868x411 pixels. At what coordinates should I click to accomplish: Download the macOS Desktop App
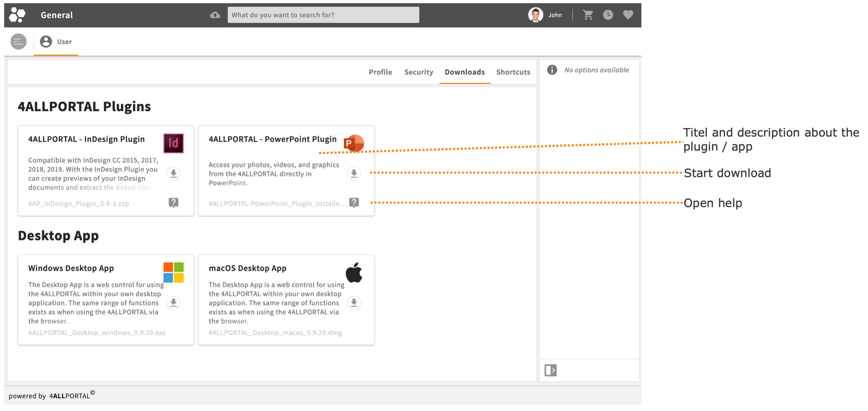click(354, 303)
